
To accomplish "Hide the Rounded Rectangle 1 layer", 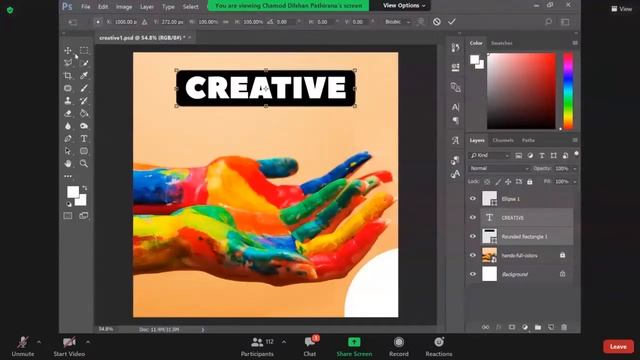I will click(473, 236).
